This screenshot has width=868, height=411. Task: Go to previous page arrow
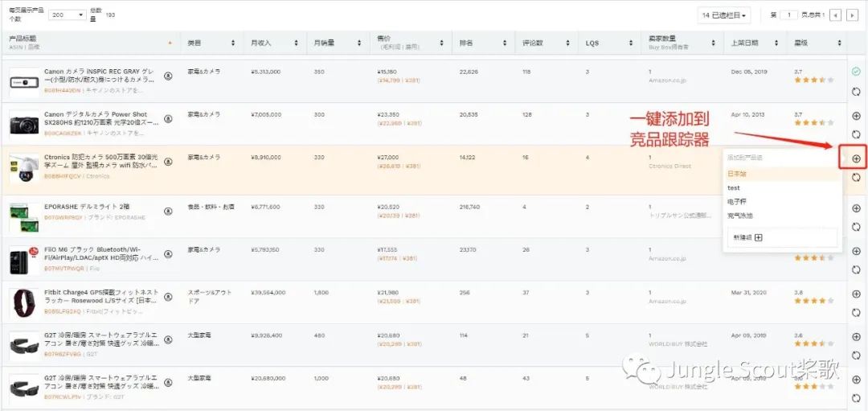[x=835, y=15]
